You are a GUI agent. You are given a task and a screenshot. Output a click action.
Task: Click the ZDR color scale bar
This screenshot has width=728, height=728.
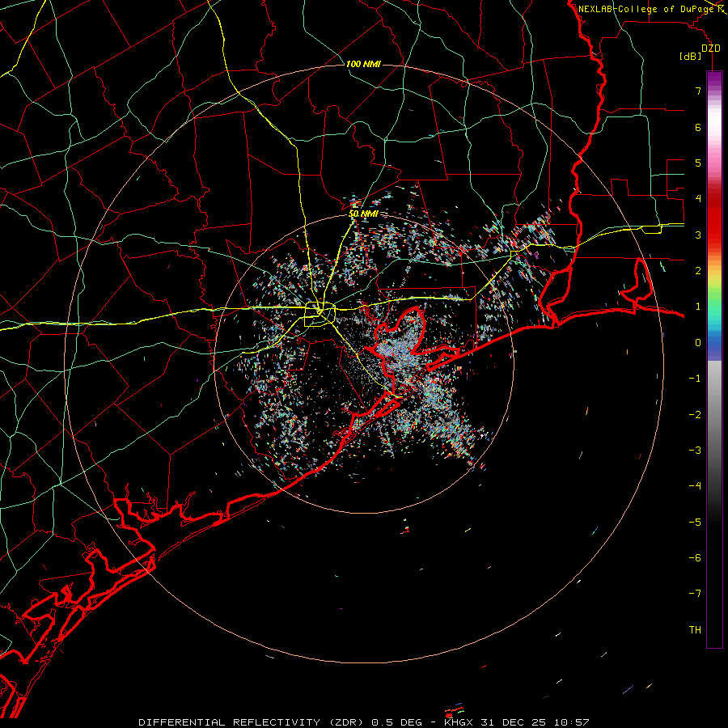click(x=714, y=359)
